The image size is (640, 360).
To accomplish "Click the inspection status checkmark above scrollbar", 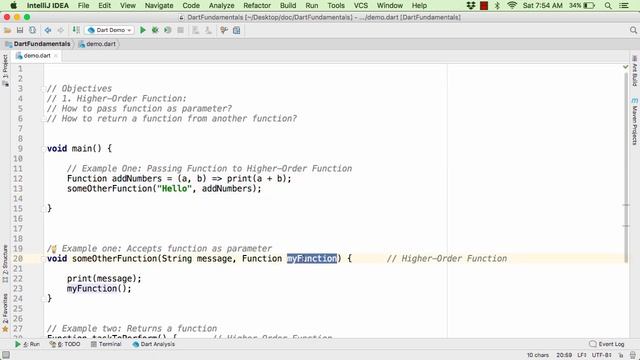I will pos(625,67).
